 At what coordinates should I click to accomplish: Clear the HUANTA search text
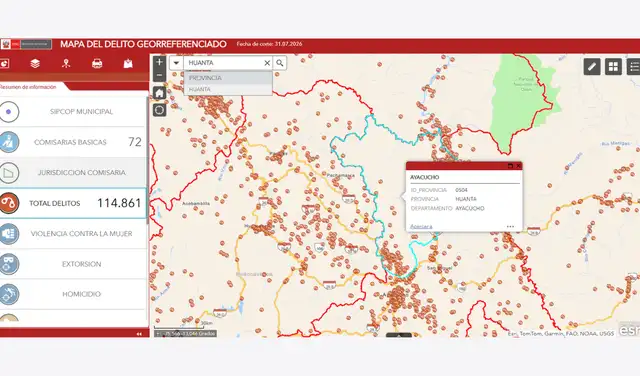pos(267,63)
